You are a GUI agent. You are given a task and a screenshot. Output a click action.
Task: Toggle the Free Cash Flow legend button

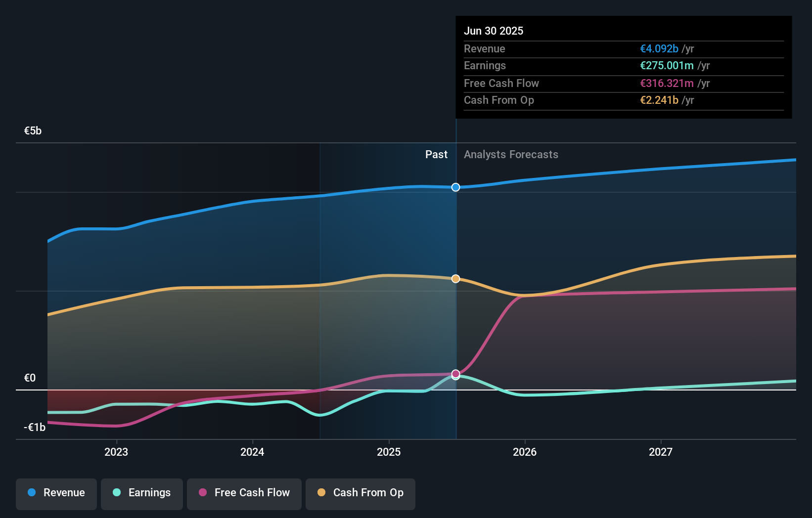tap(244, 494)
